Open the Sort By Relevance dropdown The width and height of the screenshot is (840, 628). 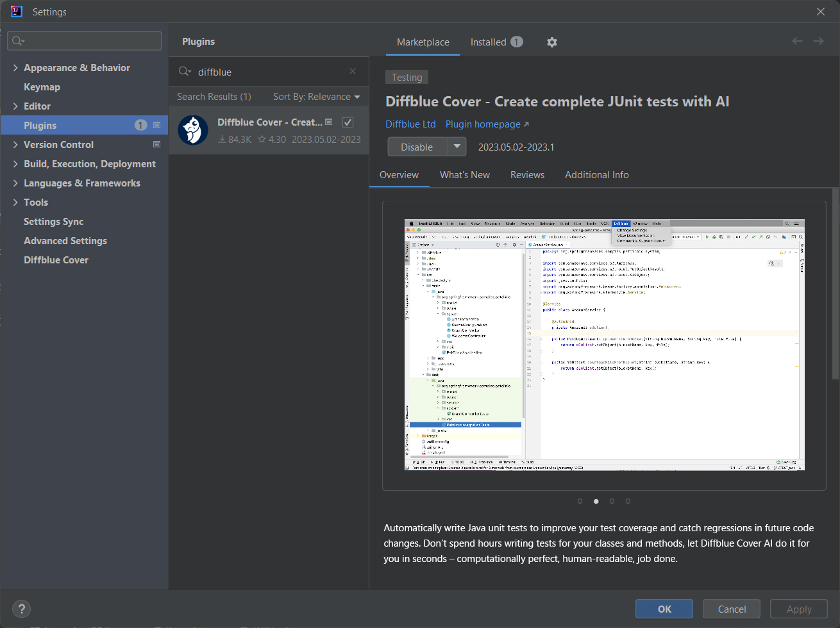point(316,97)
